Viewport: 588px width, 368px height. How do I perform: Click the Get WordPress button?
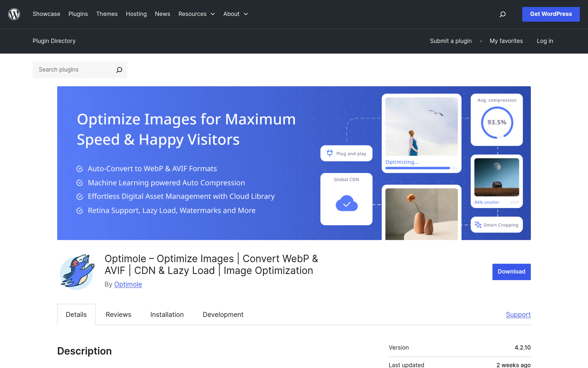tap(551, 14)
